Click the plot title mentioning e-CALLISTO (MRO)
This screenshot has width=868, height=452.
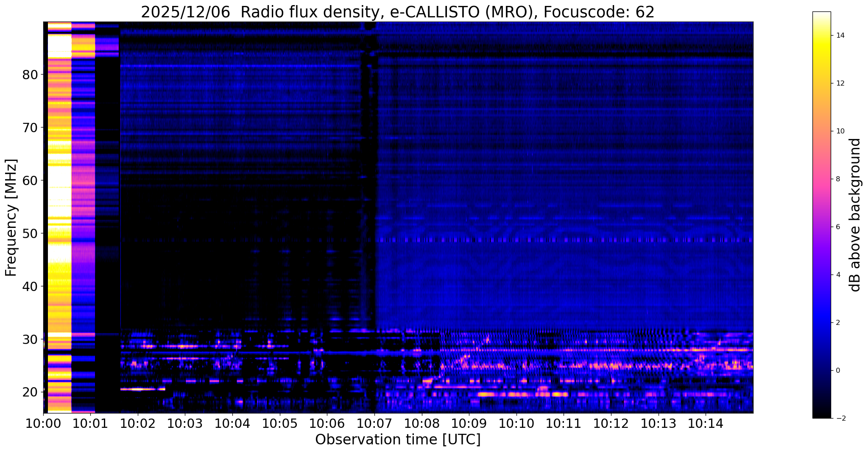tap(398, 12)
